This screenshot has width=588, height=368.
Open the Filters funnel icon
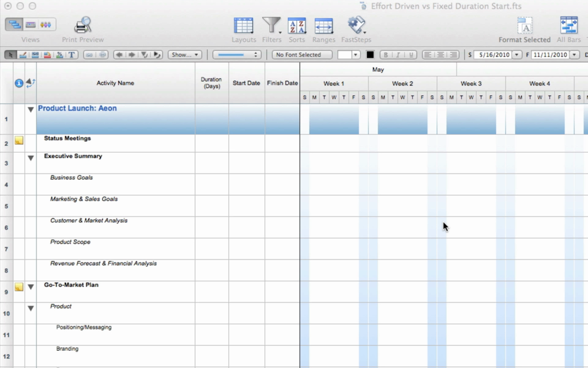pyautogui.click(x=271, y=26)
